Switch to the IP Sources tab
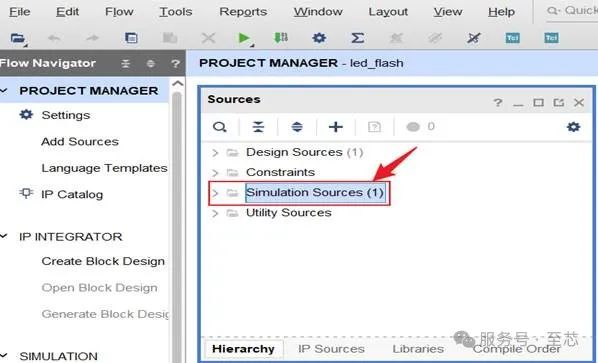The height and width of the screenshot is (363, 598). [x=331, y=349]
